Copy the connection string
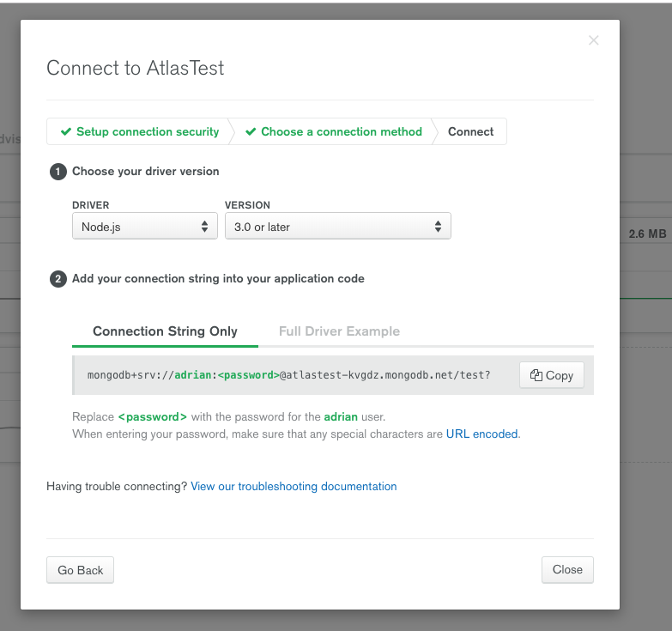 tap(552, 375)
